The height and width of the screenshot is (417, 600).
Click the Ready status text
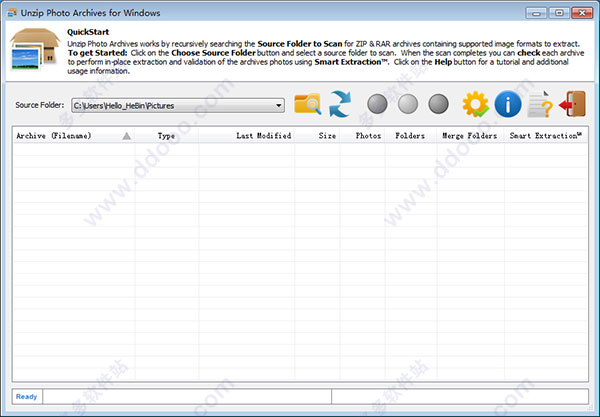click(26, 397)
